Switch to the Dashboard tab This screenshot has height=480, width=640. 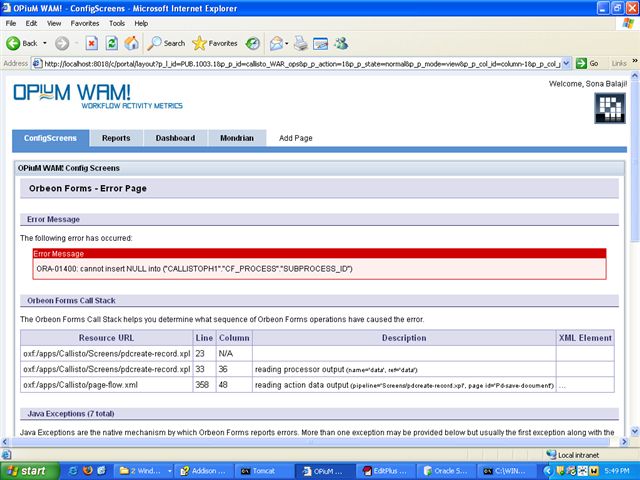pyautogui.click(x=175, y=138)
